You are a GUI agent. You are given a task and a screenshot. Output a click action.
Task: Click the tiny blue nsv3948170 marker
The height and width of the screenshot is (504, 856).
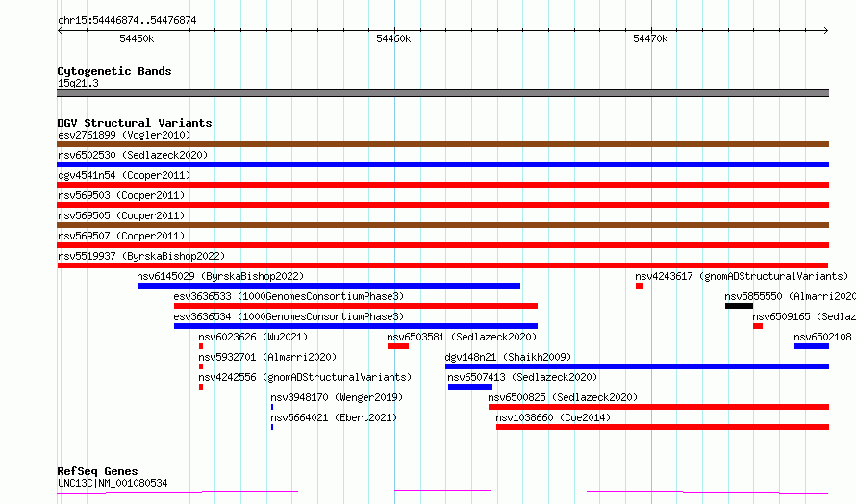(x=272, y=408)
